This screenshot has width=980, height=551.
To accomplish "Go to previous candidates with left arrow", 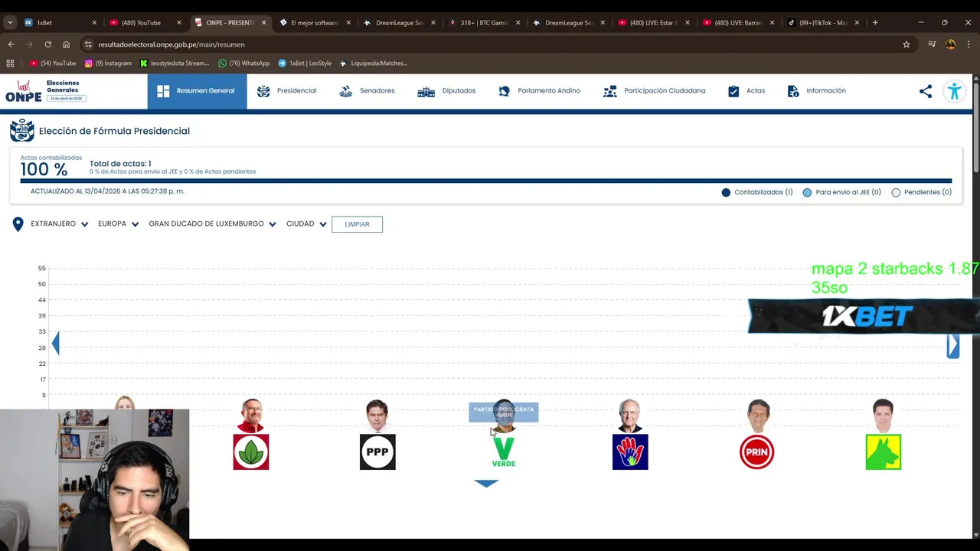I will pos(55,343).
